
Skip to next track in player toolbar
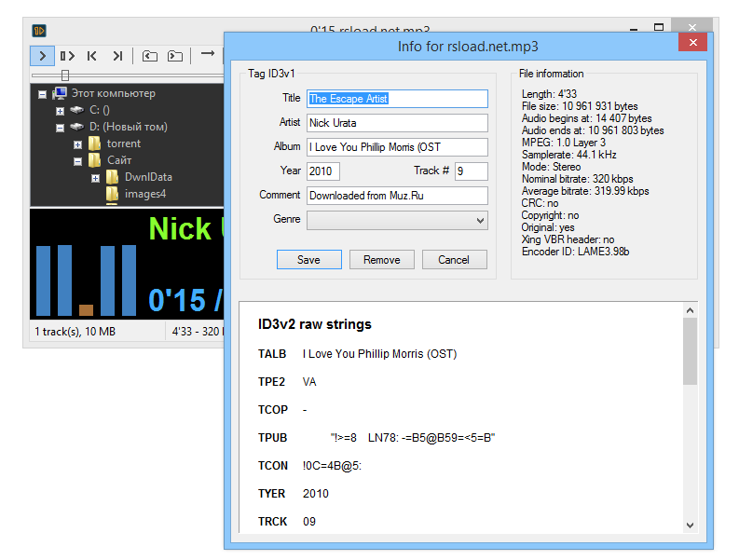click(x=117, y=56)
